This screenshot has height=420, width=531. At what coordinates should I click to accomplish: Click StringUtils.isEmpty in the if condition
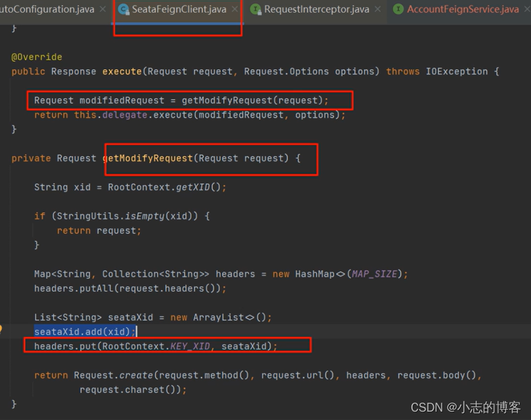pos(111,216)
